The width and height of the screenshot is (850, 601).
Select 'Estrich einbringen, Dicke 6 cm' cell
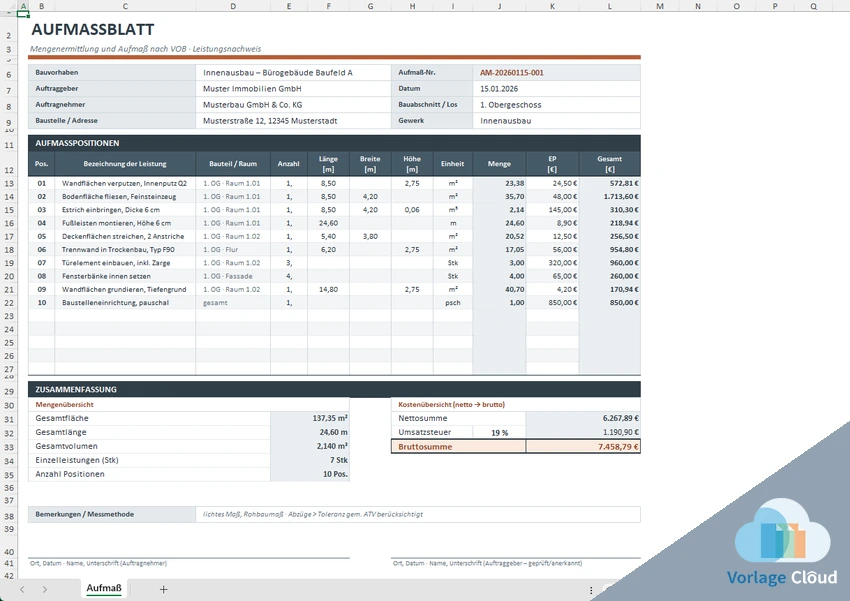click(x=125, y=210)
